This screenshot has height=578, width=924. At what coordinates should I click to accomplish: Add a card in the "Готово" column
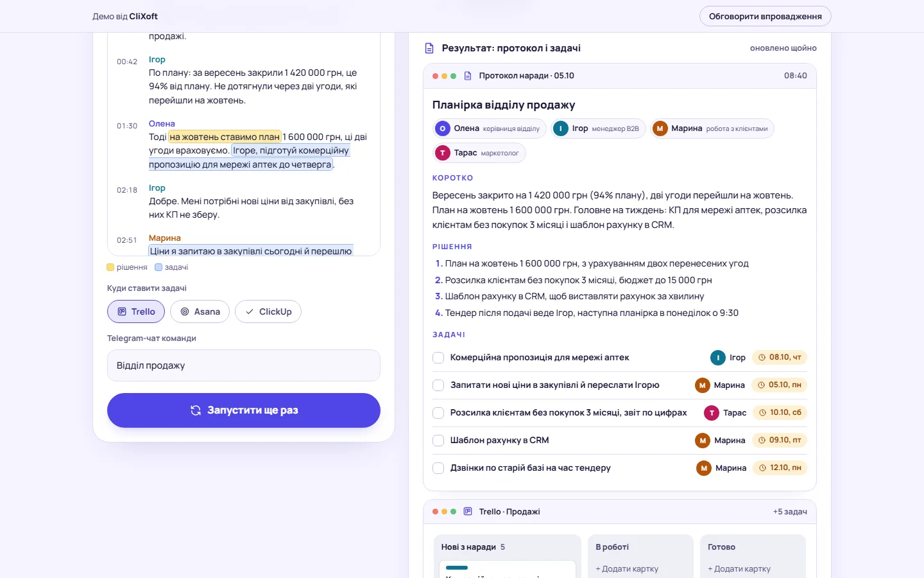pos(739,569)
